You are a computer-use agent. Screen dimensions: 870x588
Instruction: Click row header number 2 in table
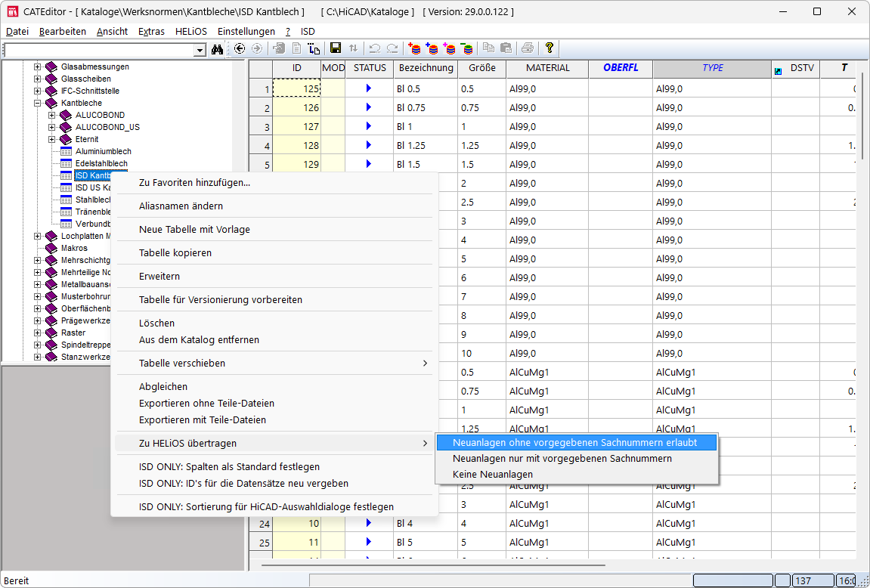point(261,108)
